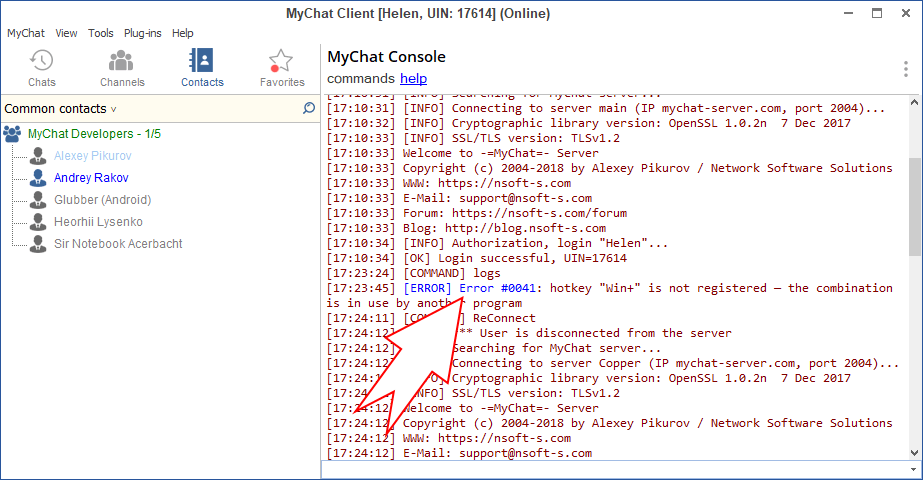Open the View menu
Screen dimensions: 923x480
[x=66, y=33]
